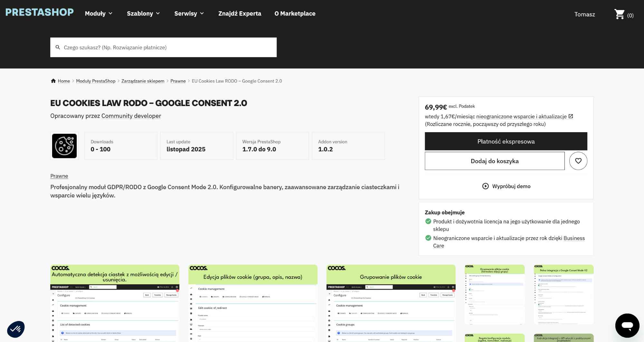
Task: Click the Prawne category link above description
Action: [x=59, y=176]
